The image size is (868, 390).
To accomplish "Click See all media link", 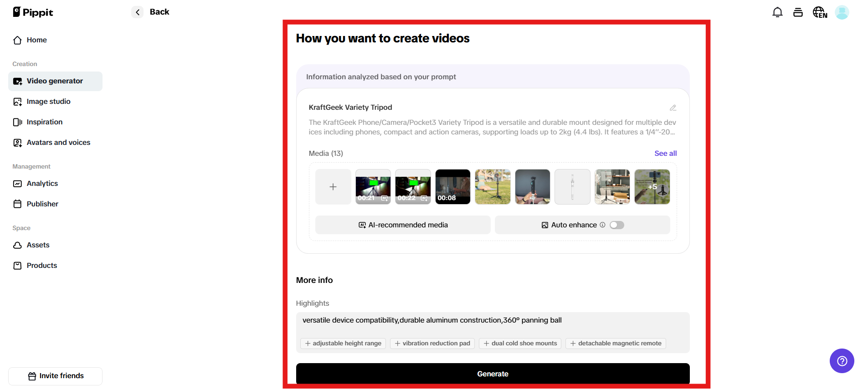I will point(665,154).
